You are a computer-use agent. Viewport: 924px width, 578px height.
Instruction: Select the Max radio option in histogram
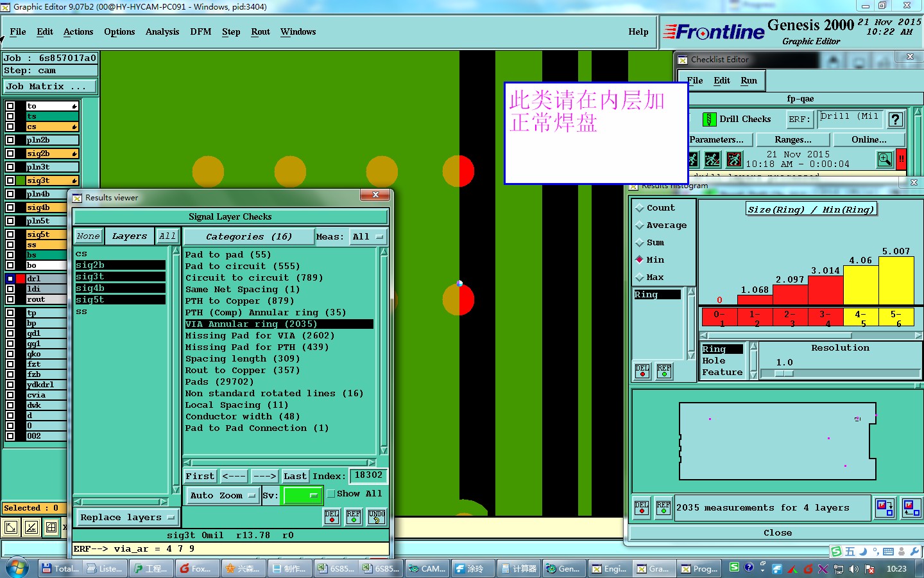[640, 277]
